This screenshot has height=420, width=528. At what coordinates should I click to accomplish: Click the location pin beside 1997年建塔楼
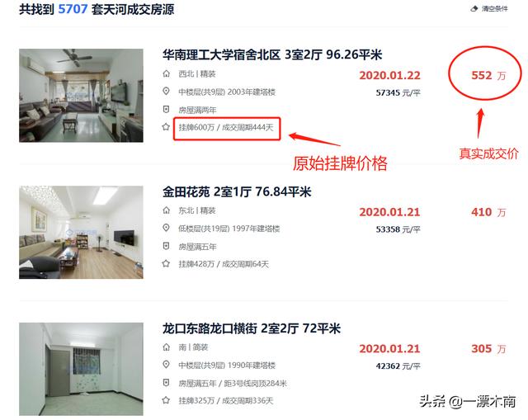(x=166, y=228)
